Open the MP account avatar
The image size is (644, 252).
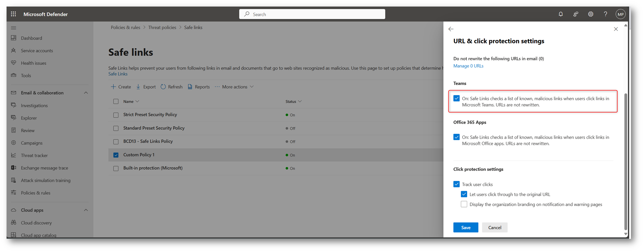[620, 14]
